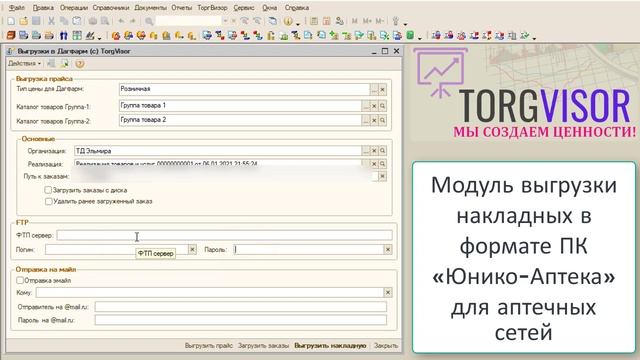Enable Отправка эмайл checkbox
The image size is (640, 360).
click(20, 280)
